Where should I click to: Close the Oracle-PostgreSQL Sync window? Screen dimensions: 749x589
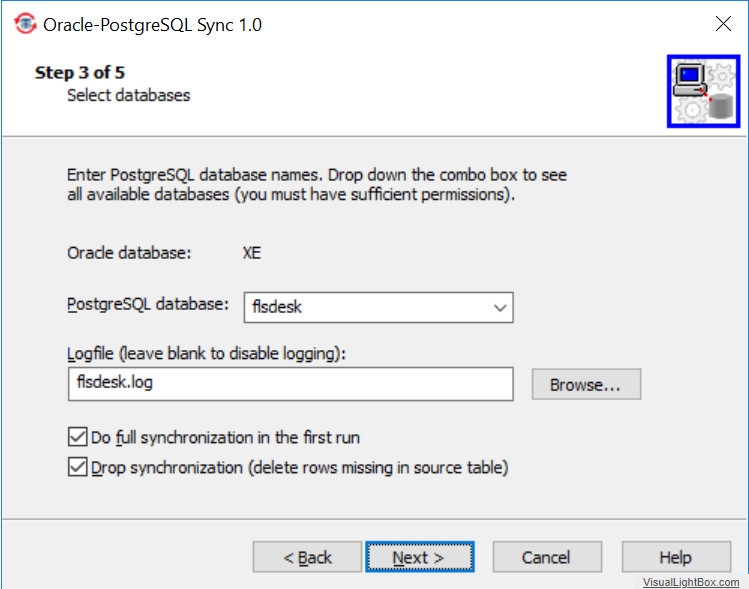(723, 23)
